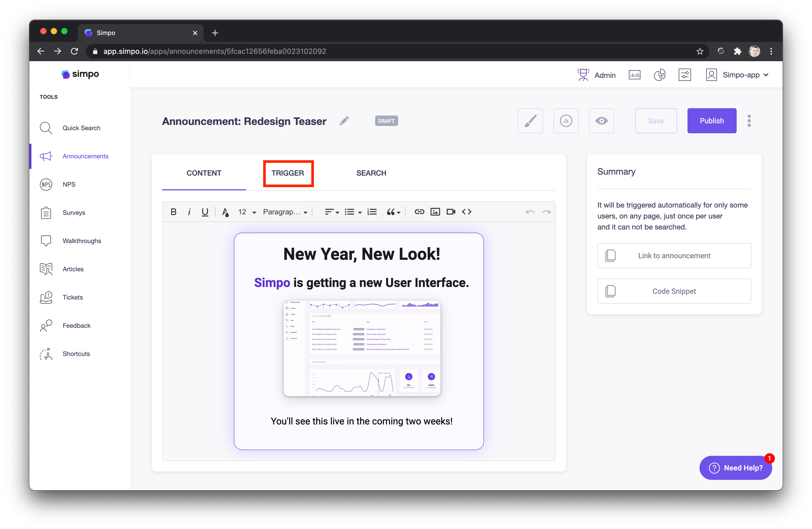Open the three-dot more options menu
Viewport: 812px width, 529px height.
(x=749, y=121)
